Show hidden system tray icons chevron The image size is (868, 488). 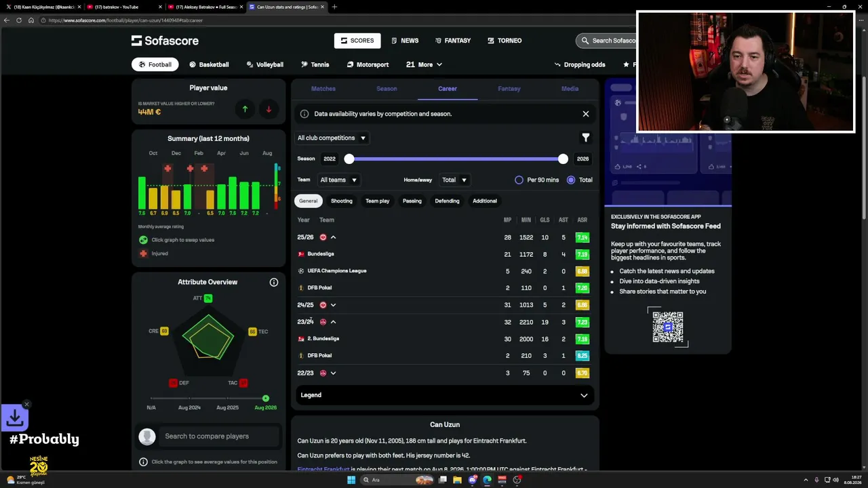click(x=807, y=480)
